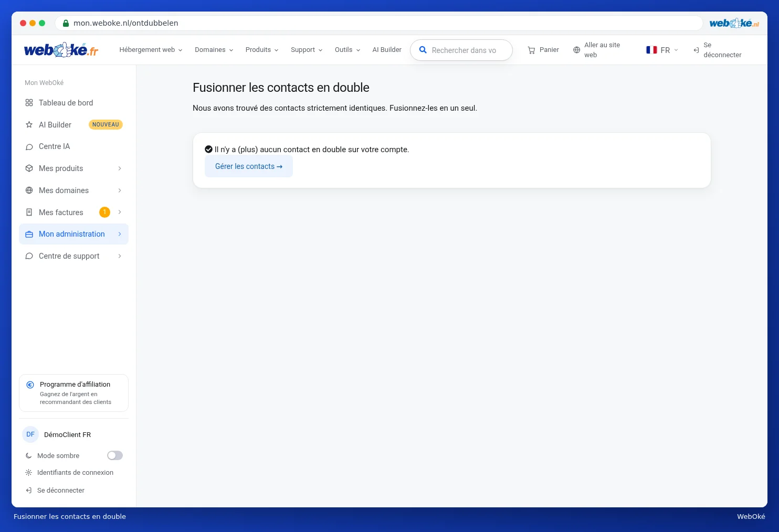Click the search field Rechercher dans
The height and width of the screenshot is (532, 779).
point(461,50)
